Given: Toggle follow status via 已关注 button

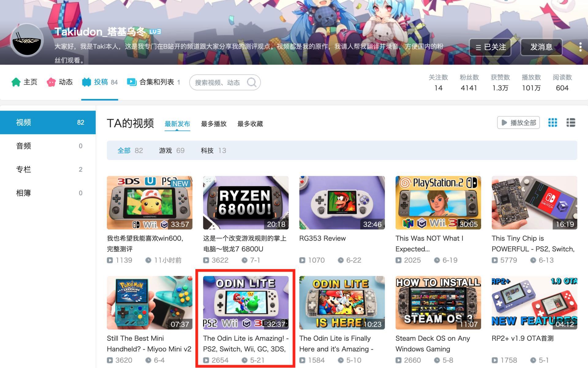Looking at the screenshot, I should (490, 47).
